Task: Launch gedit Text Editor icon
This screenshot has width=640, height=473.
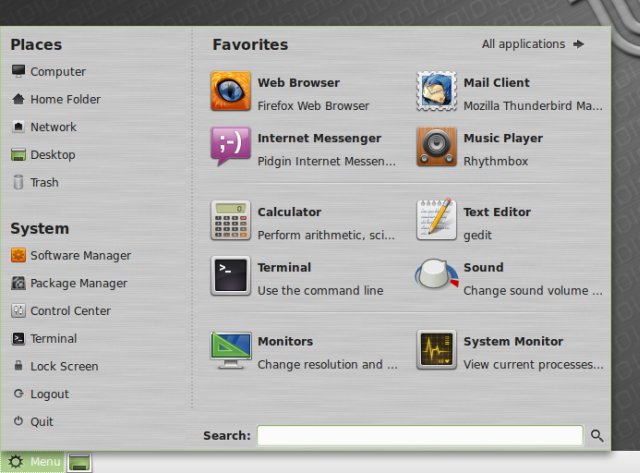Action: (x=436, y=221)
